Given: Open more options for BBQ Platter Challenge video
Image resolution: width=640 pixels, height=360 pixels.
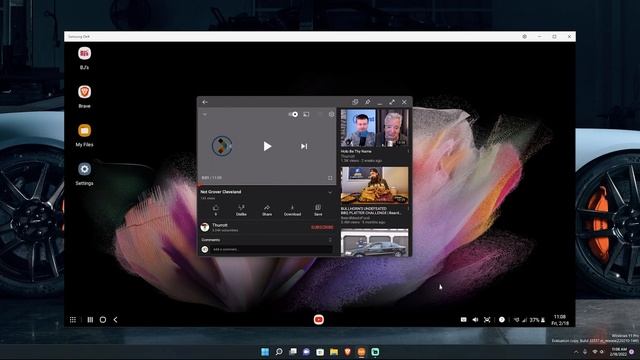Looking at the screenshot, I should tap(408, 209).
